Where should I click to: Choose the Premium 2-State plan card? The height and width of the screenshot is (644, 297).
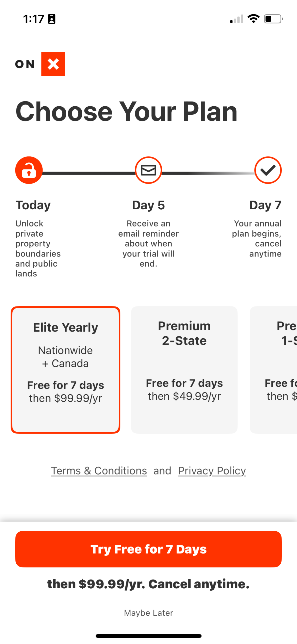[x=184, y=370]
